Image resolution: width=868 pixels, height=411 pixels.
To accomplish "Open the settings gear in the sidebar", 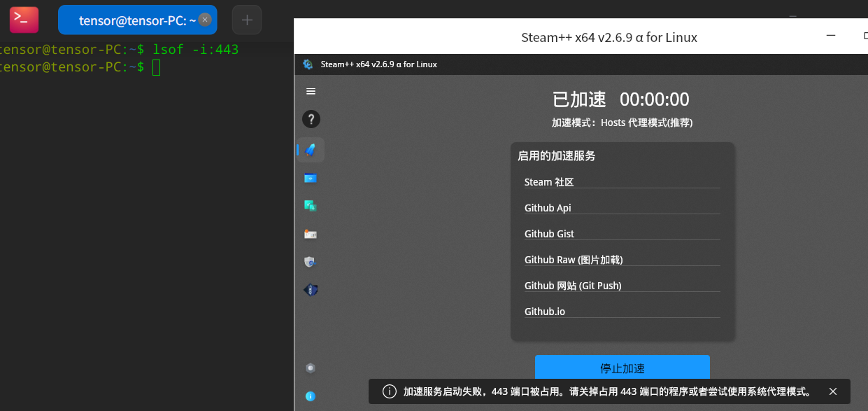I will click(x=311, y=368).
